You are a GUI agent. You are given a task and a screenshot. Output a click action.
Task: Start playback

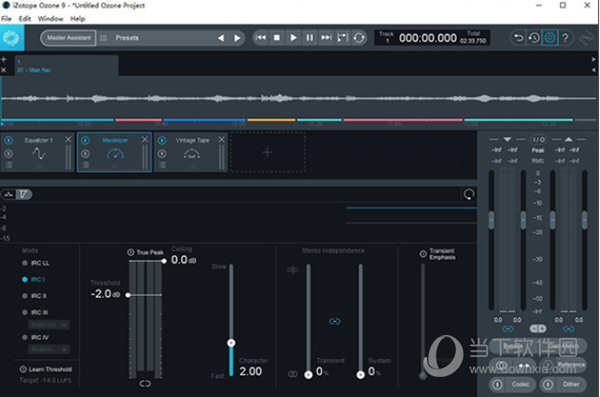pos(293,38)
